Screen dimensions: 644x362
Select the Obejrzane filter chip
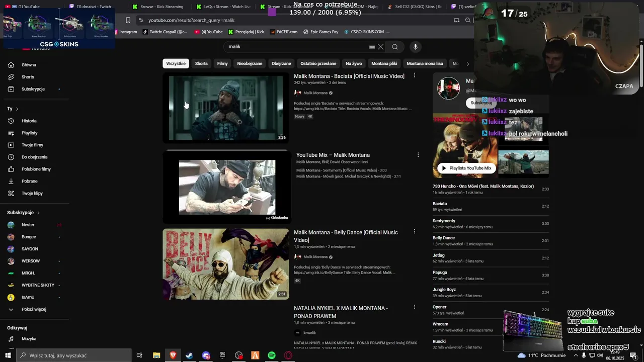(x=281, y=64)
